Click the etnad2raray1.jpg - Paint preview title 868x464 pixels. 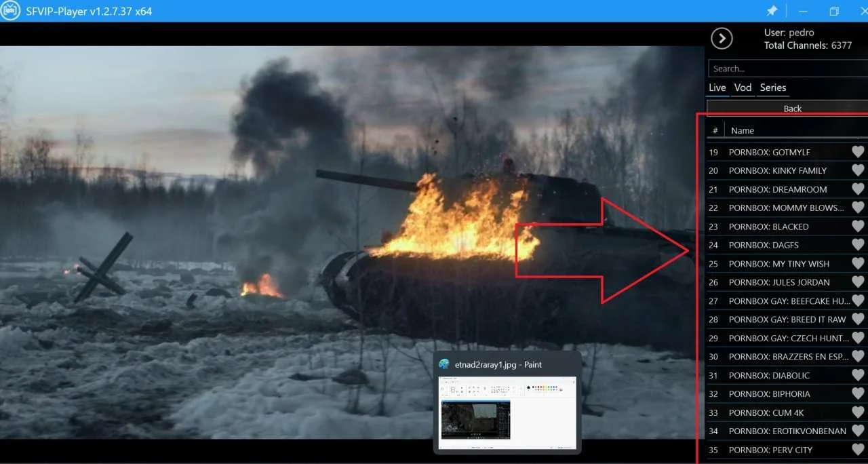pos(498,364)
